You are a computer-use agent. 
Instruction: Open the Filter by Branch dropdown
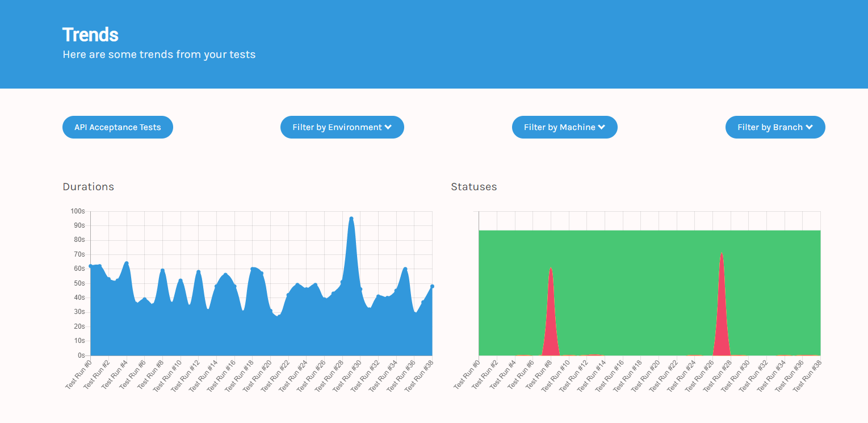(775, 127)
